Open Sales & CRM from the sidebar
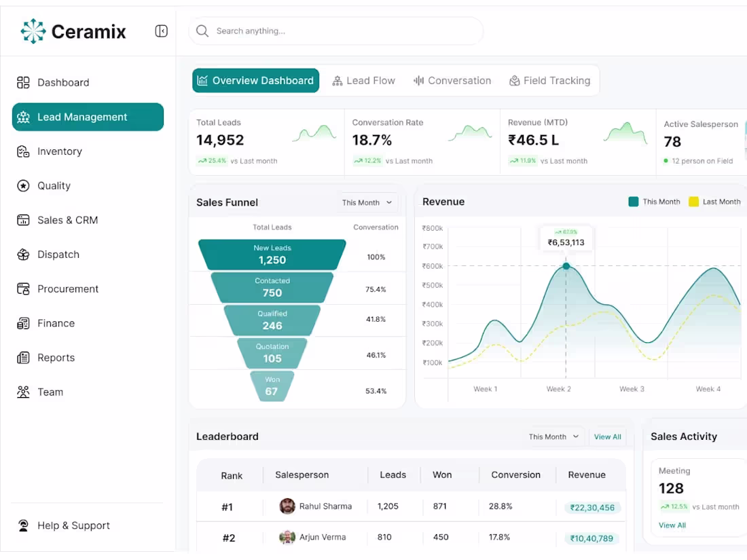Screen dimensions: 747x560 coord(88,220)
